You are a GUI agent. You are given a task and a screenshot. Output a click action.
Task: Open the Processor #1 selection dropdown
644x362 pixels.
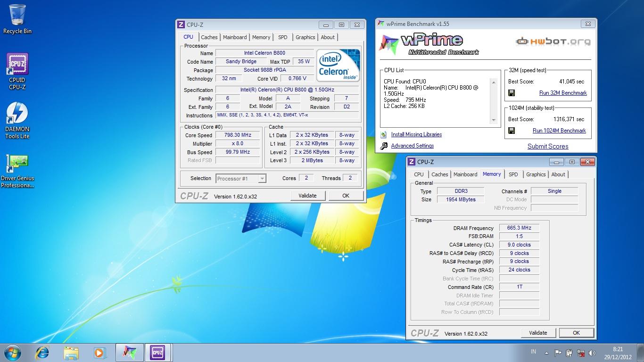(241, 179)
